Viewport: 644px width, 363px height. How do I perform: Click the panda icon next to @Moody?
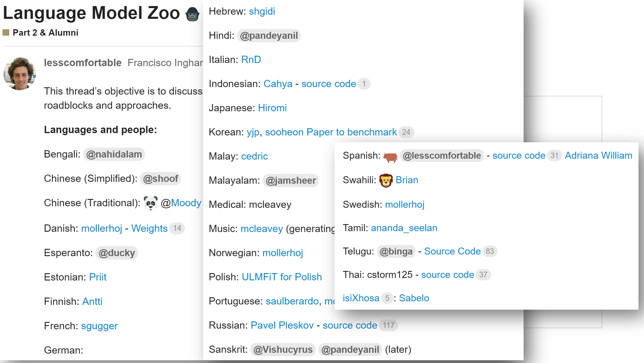pyautogui.click(x=150, y=203)
